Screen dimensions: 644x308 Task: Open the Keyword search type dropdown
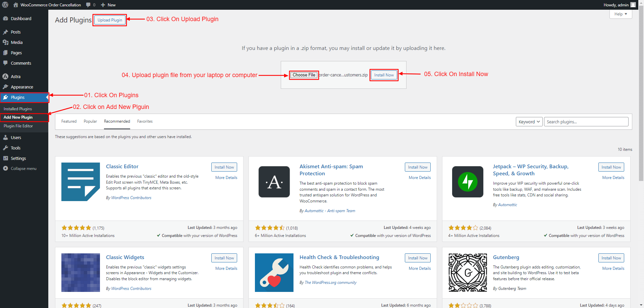click(529, 122)
